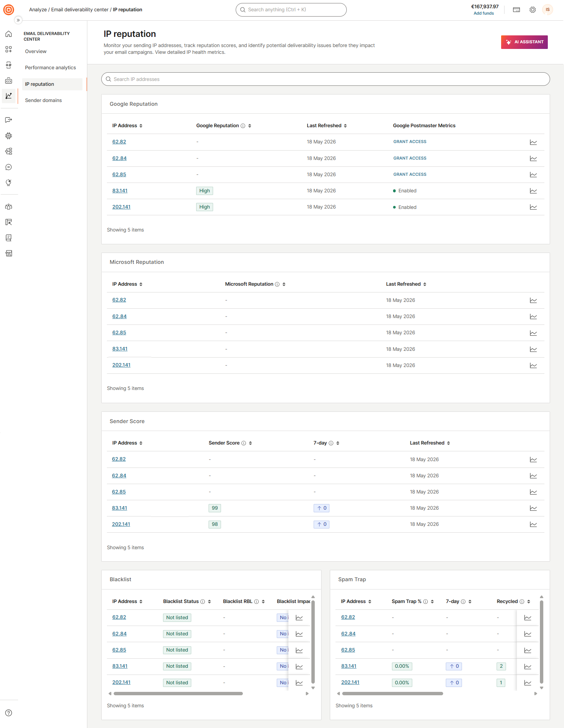Open the Microsoft Reputation chart for 62.84

point(533,317)
